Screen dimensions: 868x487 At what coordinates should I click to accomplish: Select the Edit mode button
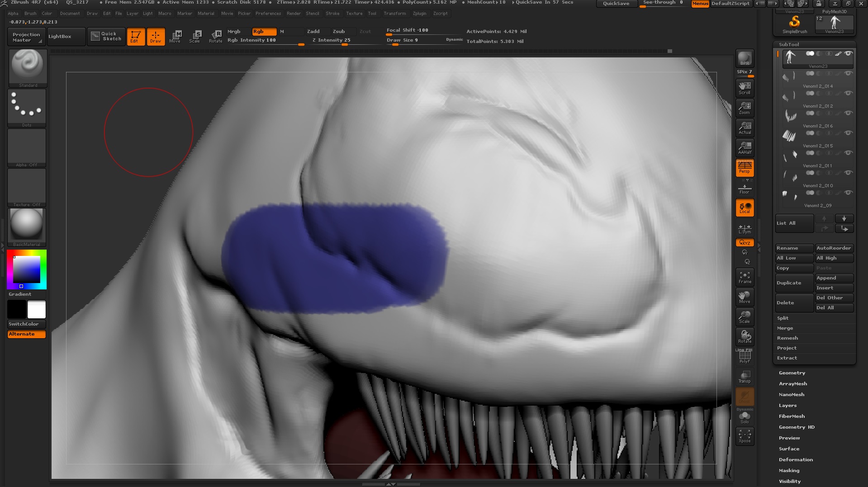pyautogui.click(x=135, y=36)
